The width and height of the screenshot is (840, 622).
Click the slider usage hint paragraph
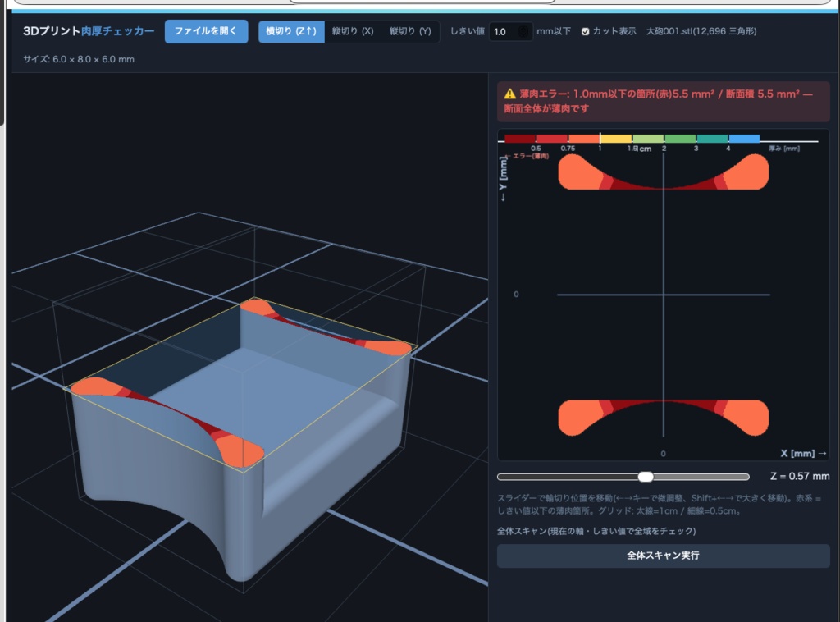659,505
